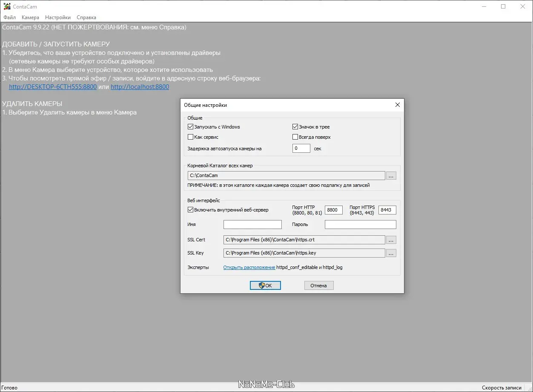533x392 pixels.
Task: Click the Эксперты label
Action: coord(198,267)
